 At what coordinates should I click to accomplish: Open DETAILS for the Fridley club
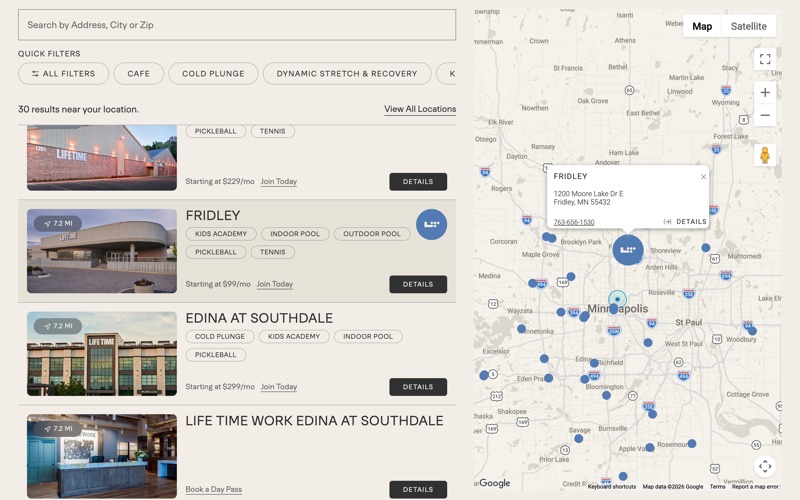pos(418,284)
